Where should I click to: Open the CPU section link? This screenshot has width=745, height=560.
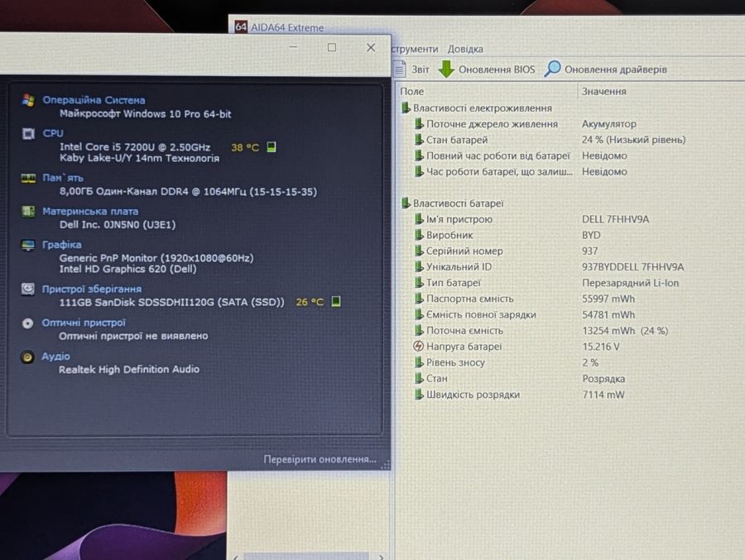[x=53, y=133]
